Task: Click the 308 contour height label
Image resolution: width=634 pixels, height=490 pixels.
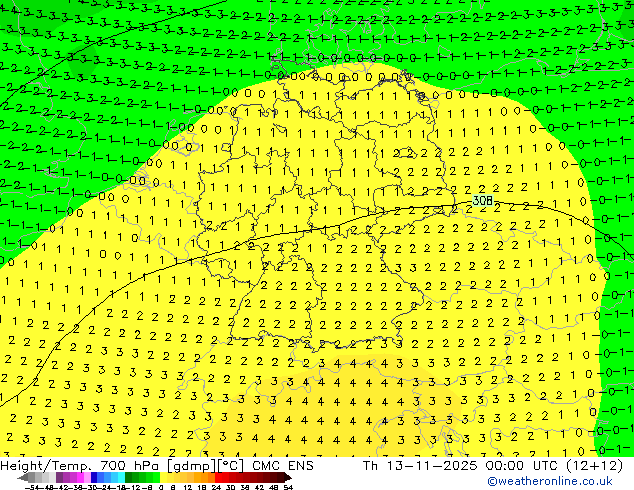Action: 483,200
